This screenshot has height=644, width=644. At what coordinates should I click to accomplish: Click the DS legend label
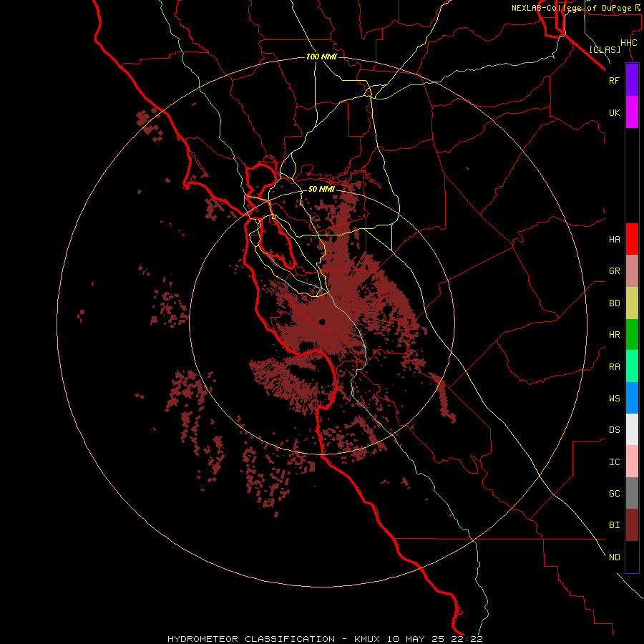614,430
